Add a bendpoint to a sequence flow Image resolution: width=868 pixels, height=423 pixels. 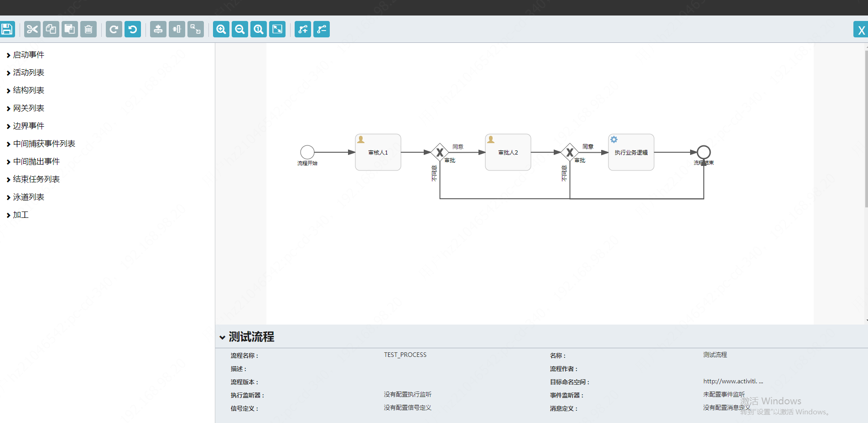303,29
